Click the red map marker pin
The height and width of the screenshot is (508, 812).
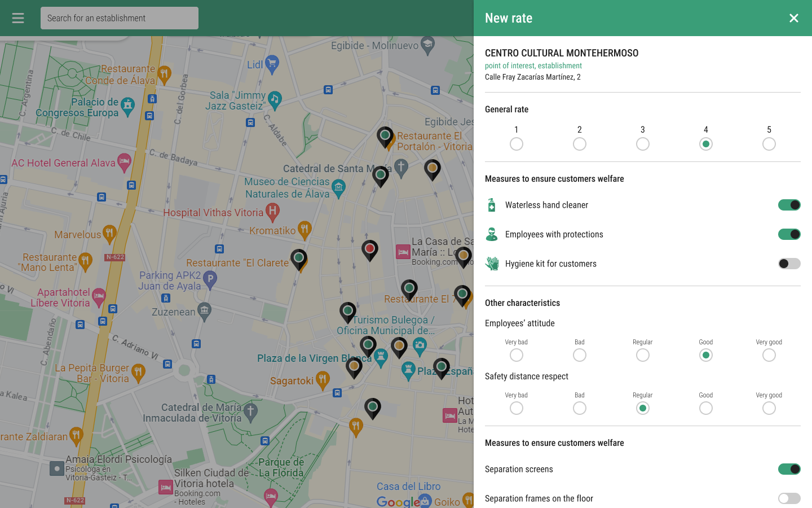(370, 250)
